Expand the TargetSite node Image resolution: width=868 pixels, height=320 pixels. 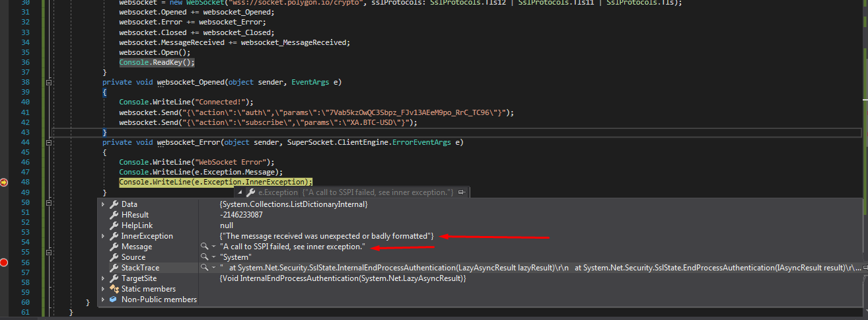click(103, 278)
